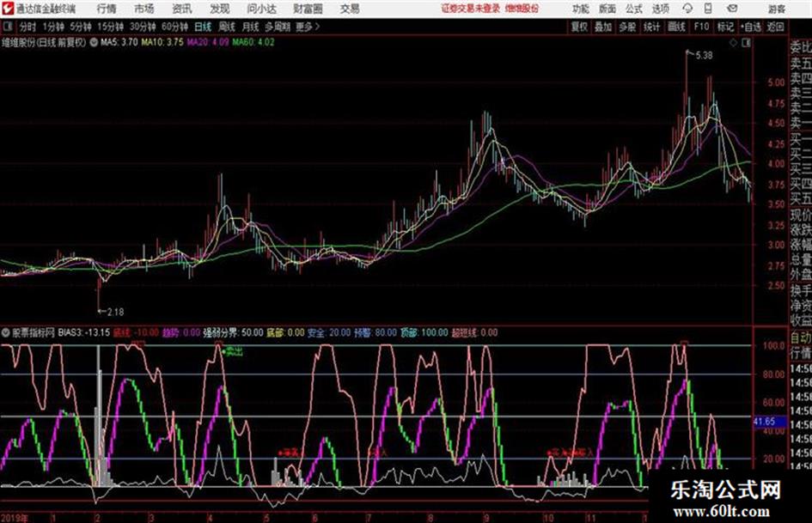Click the 叠加 overlay button
Screen dimensions: 812x523
pos(603,27)
